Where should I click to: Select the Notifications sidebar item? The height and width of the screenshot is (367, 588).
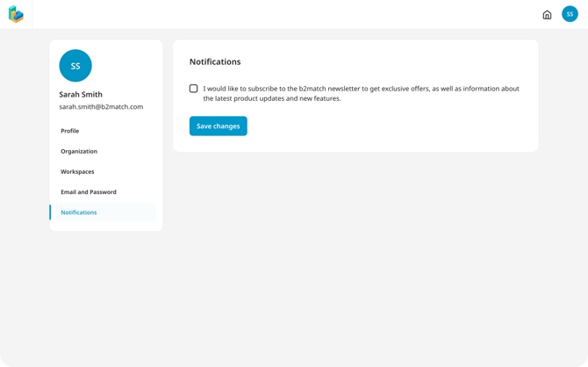79,212
